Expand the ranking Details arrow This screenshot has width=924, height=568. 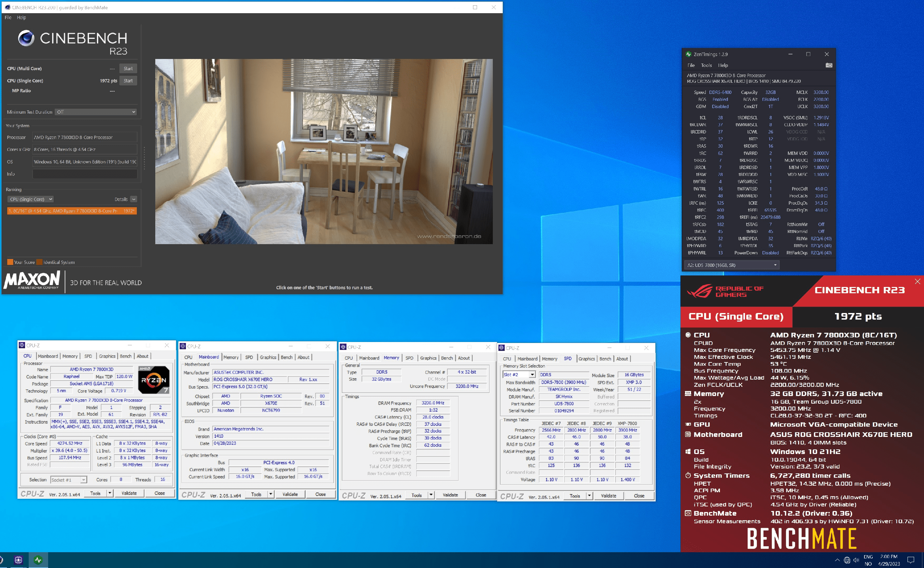[x=134, y=199]
